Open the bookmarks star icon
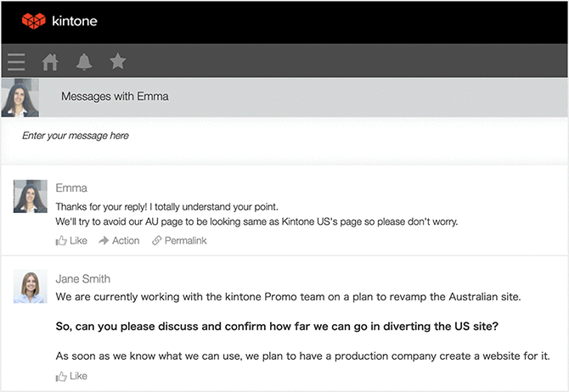The image size is (569, 392). click(x=118, y=61)
